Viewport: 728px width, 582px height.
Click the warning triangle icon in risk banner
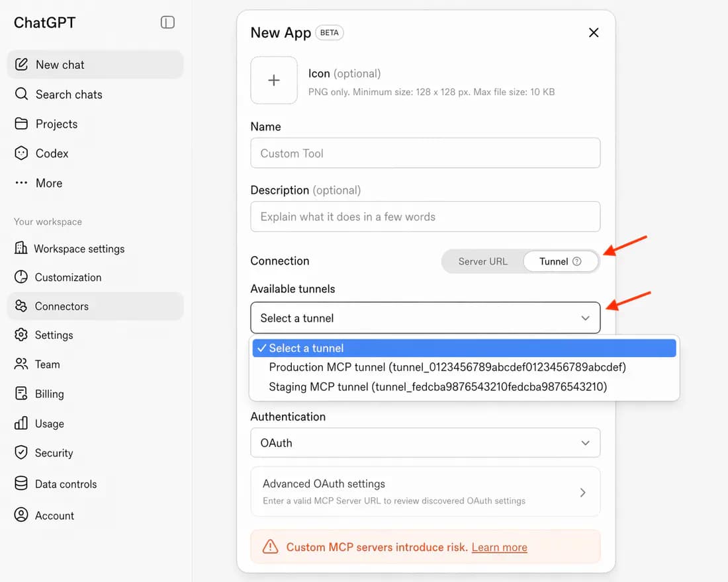[x=270, y=547]
